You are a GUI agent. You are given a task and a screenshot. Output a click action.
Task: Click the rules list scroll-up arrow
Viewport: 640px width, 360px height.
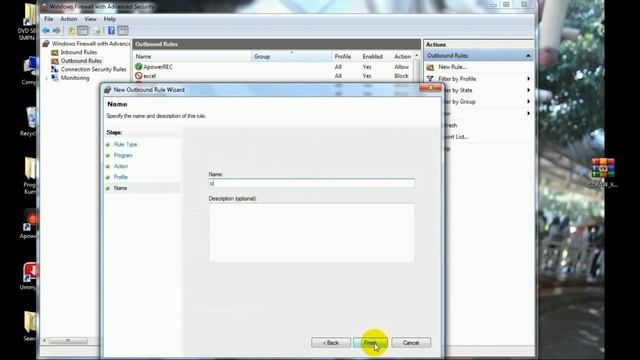coord(417,55)
